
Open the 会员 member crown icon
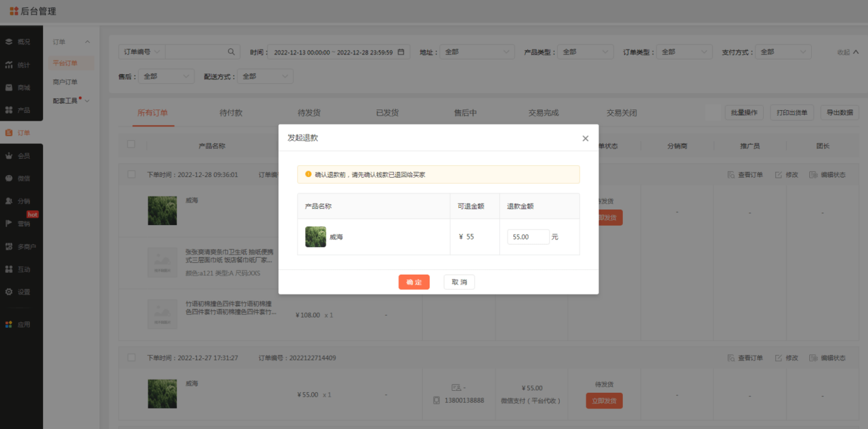coord(9,156)
